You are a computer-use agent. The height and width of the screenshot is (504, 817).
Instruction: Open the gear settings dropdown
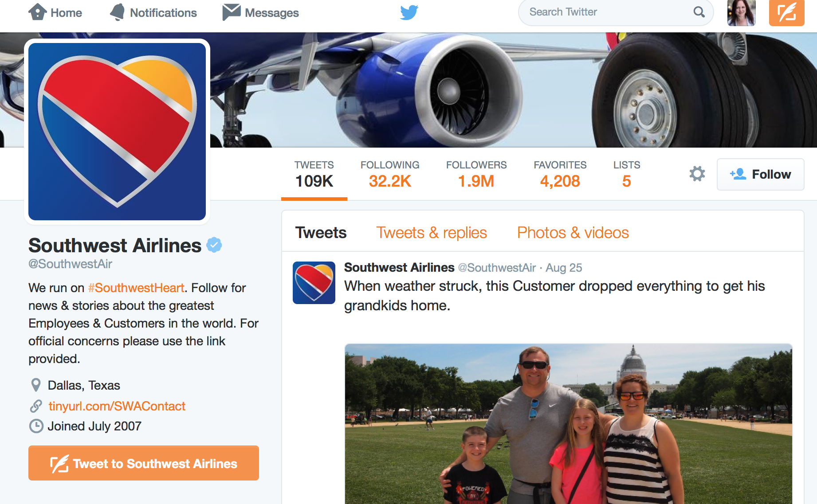(697, 174)
